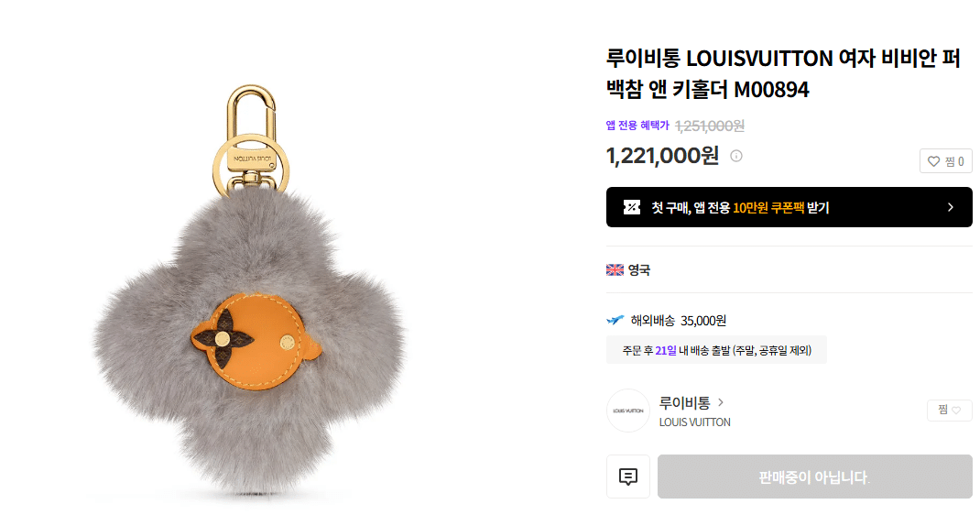Click the price info circle icon

coord(736,156)
